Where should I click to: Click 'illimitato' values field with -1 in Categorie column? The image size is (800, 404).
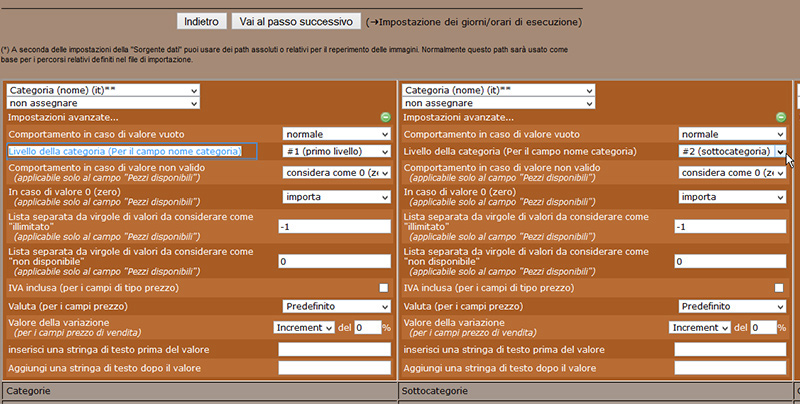(335, 226)
